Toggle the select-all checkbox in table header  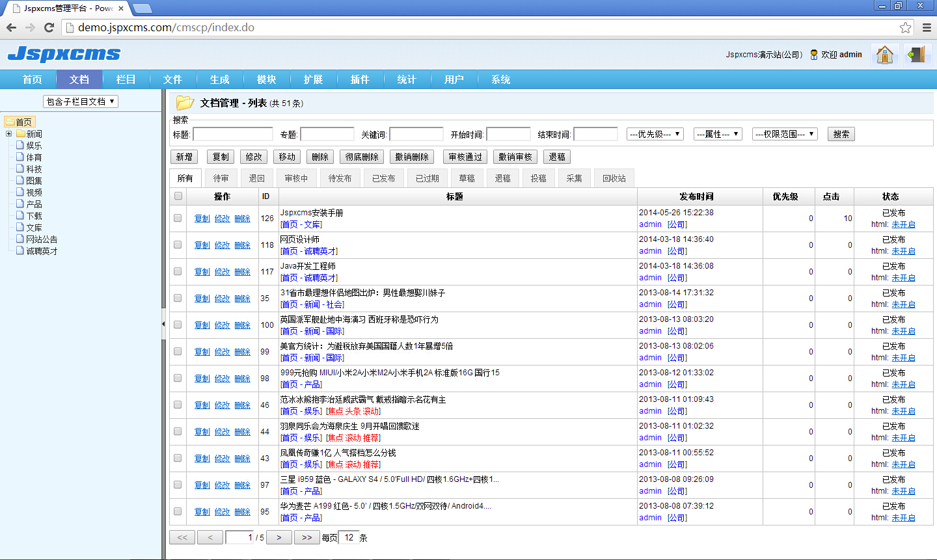coord(177,196)
